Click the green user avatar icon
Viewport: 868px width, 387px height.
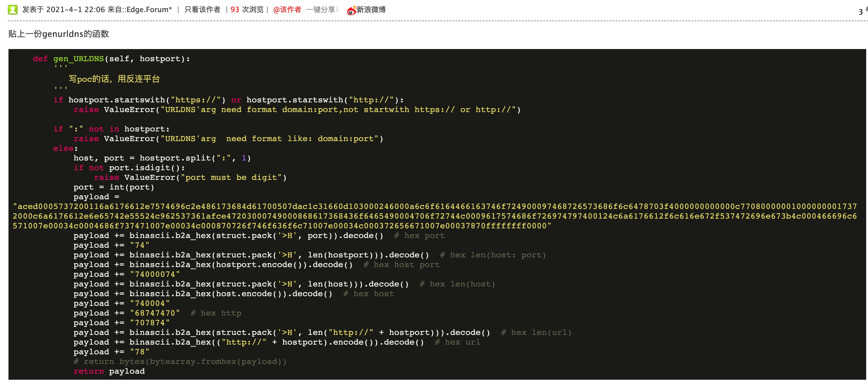click(x=12, y=9)
